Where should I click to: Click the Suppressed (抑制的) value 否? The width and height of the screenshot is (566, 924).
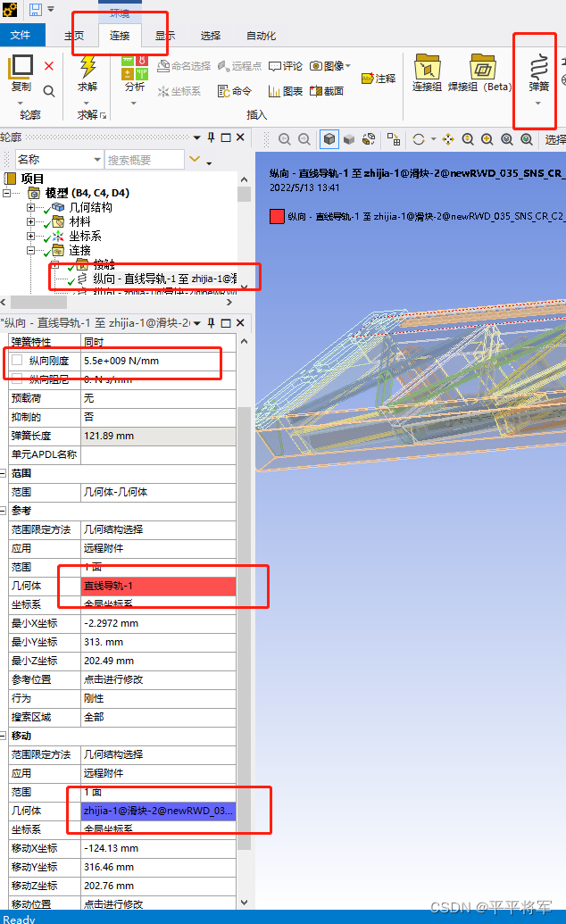(x=158, y=417)
